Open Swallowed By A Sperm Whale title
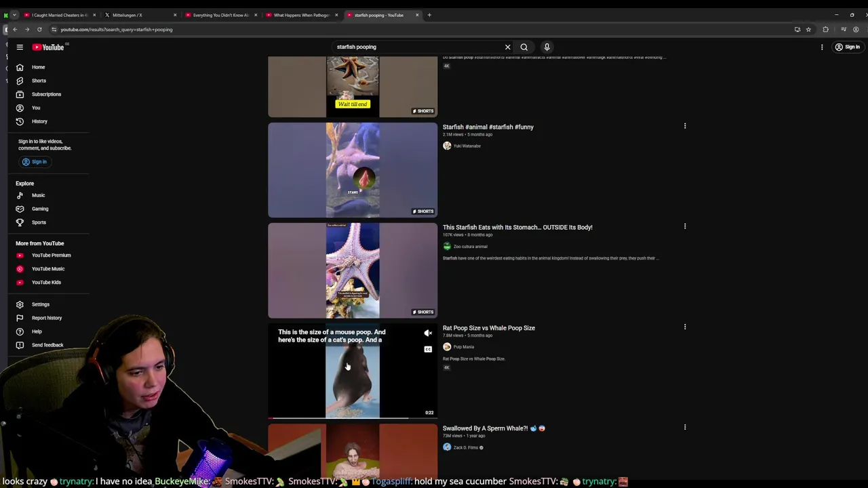The image size is (868, 488). click(494, 428)
